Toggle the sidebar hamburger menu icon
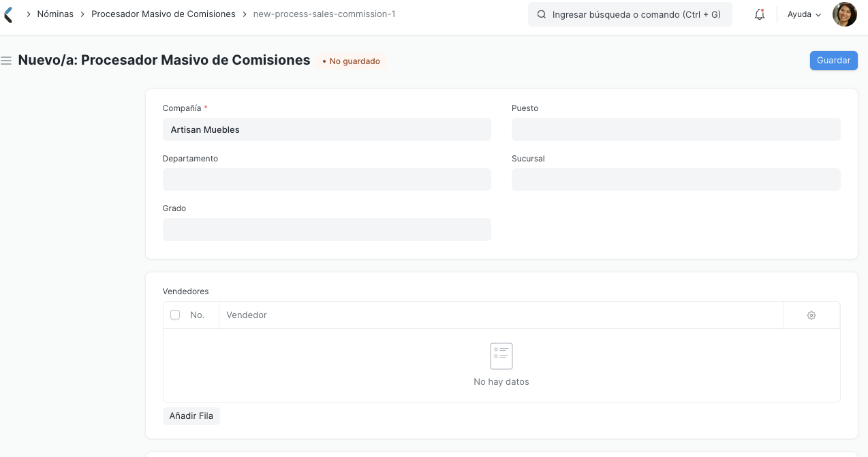Image resolution: width=868 pixels, height=457 pixels. 6,61
